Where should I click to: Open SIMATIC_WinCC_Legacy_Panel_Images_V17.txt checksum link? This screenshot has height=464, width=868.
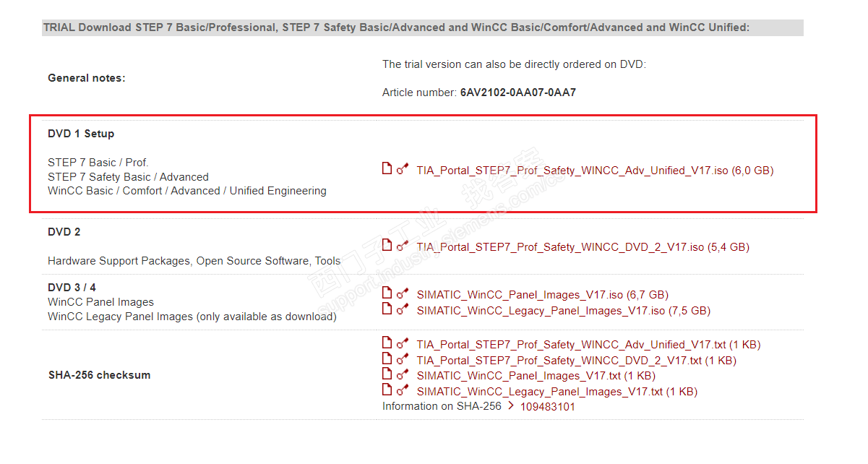[x=557, y=392]
